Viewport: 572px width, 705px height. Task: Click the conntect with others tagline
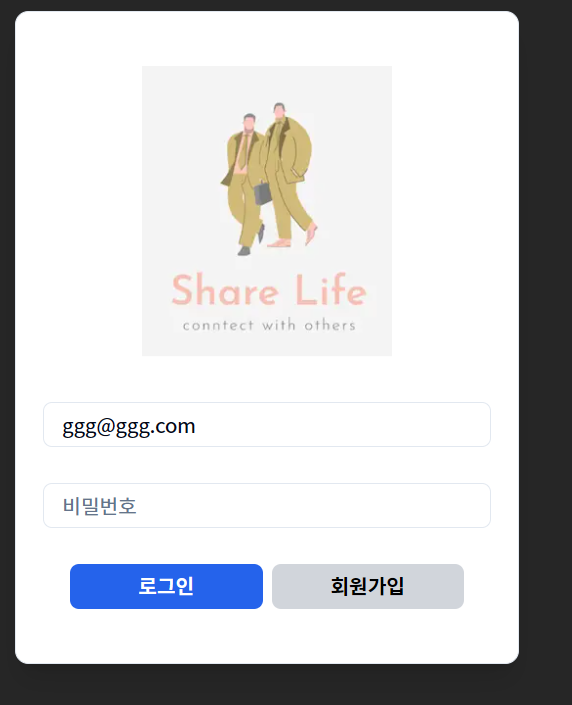pos(269,325)
